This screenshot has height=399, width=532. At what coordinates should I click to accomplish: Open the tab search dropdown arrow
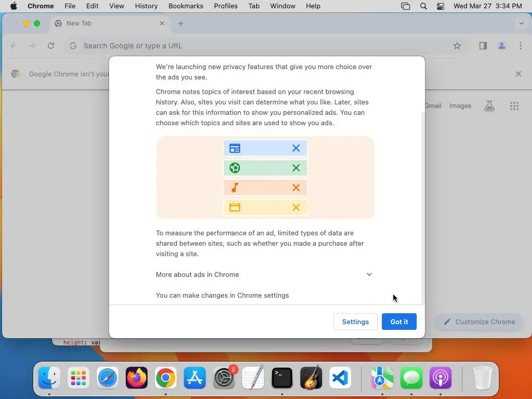pos(522,23)
